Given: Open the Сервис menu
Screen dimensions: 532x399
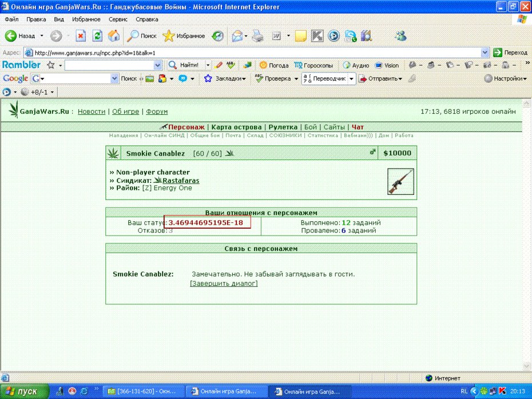Looking at the screenshot, I should pyautogui.click(x=118, y=19).
